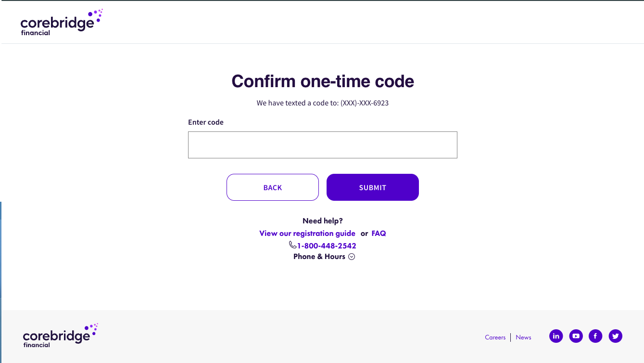Focus the Enter code input field

[x=322, y=145]
